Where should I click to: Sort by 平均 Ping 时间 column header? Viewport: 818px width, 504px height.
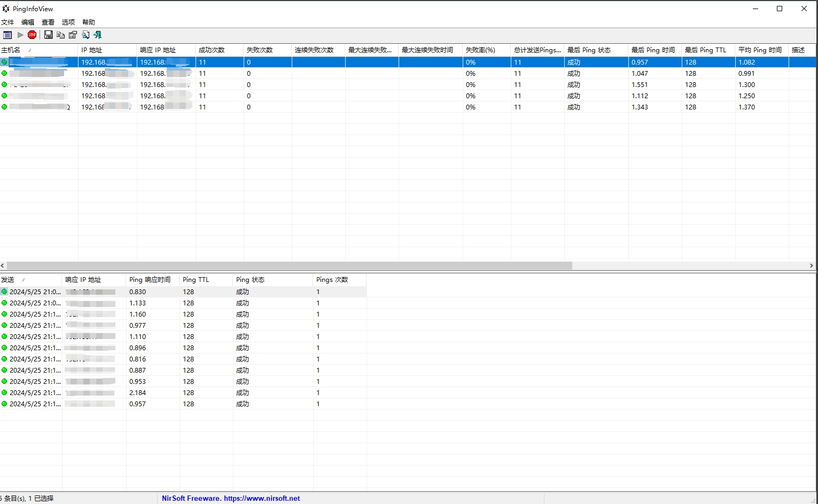click(x=761, y=50)
